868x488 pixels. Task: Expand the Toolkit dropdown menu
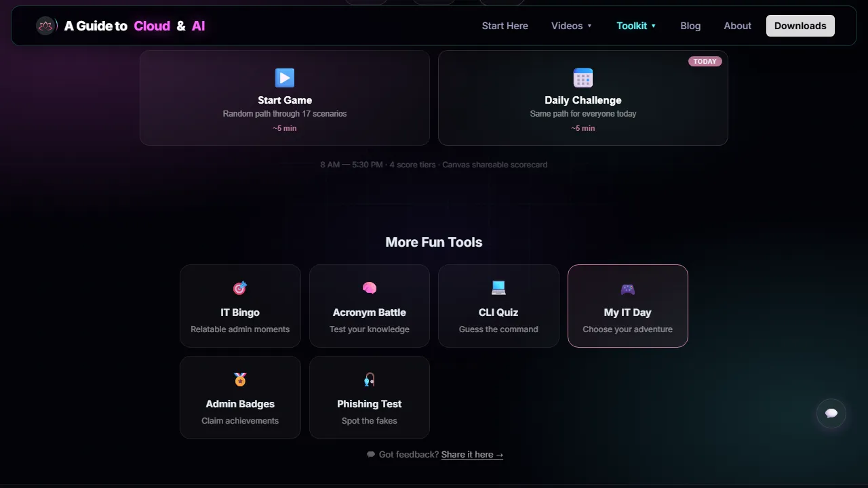(636, 26)
